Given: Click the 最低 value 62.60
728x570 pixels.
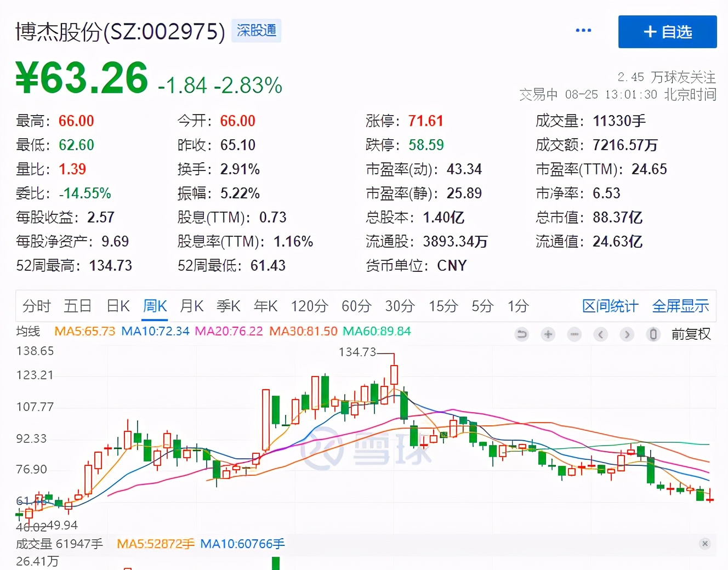Looking at the screenshot, I should click(76, 145).
